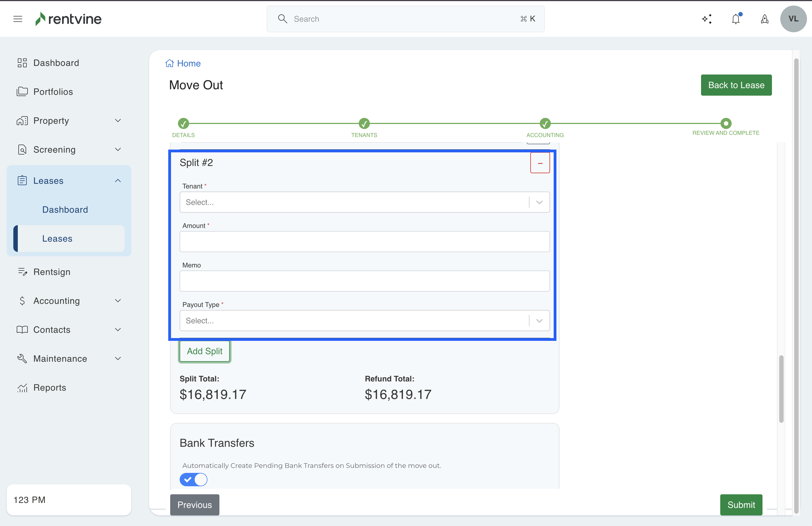This screenshot has height=526, width=812.
Task: Click the Add Split button
Action: point(204,351)
